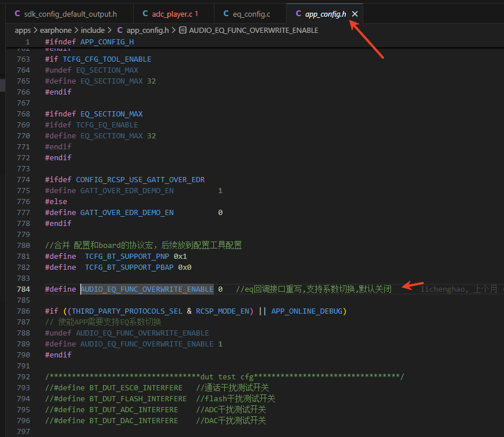
Task: Click the lichenghao git blame annotation
Action: pyautogui.click(x=459, y=289)
